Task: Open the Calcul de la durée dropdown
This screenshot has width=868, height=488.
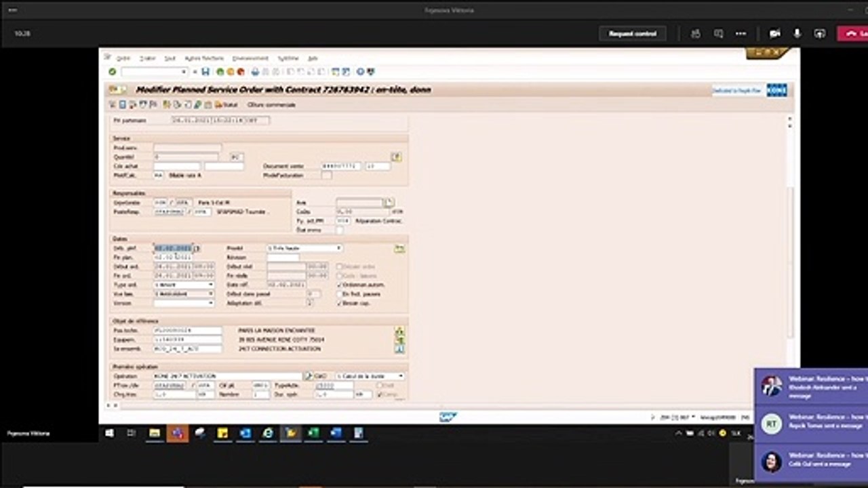Action: 401,375
